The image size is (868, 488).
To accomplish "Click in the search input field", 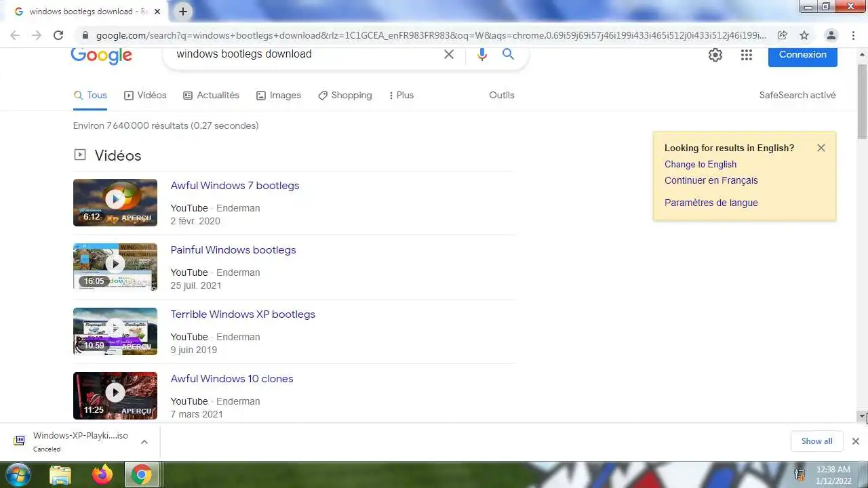I will (x=305, y=54).
